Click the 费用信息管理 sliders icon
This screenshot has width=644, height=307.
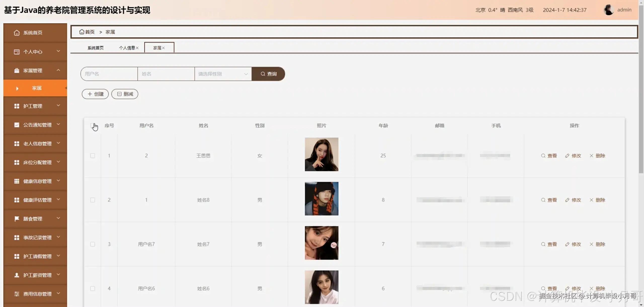(x=17, y=294)
